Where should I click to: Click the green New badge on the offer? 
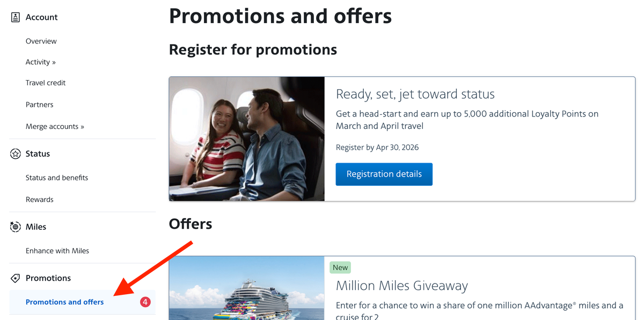pos(340,267)
